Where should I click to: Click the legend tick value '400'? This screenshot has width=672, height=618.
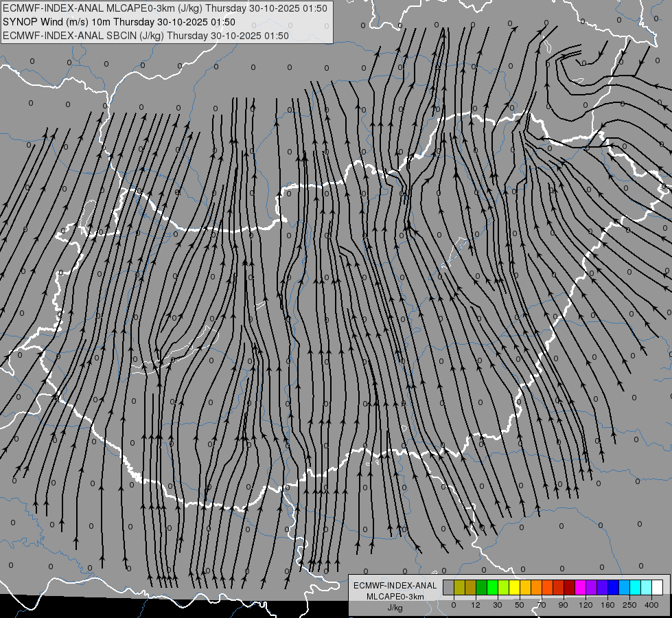[651, 605]
